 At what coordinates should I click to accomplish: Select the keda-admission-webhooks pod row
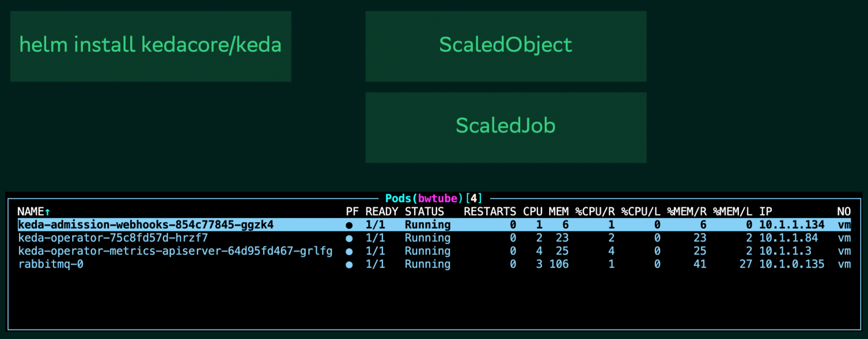pyautogui.click(x=146, y=225)
